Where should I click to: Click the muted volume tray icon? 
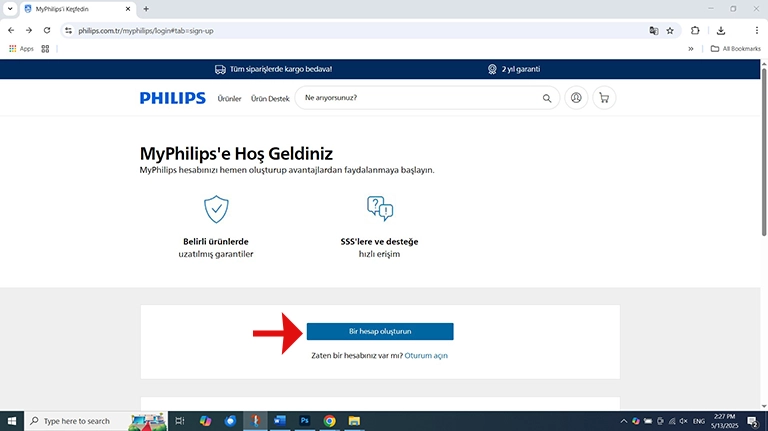point(684,421)
